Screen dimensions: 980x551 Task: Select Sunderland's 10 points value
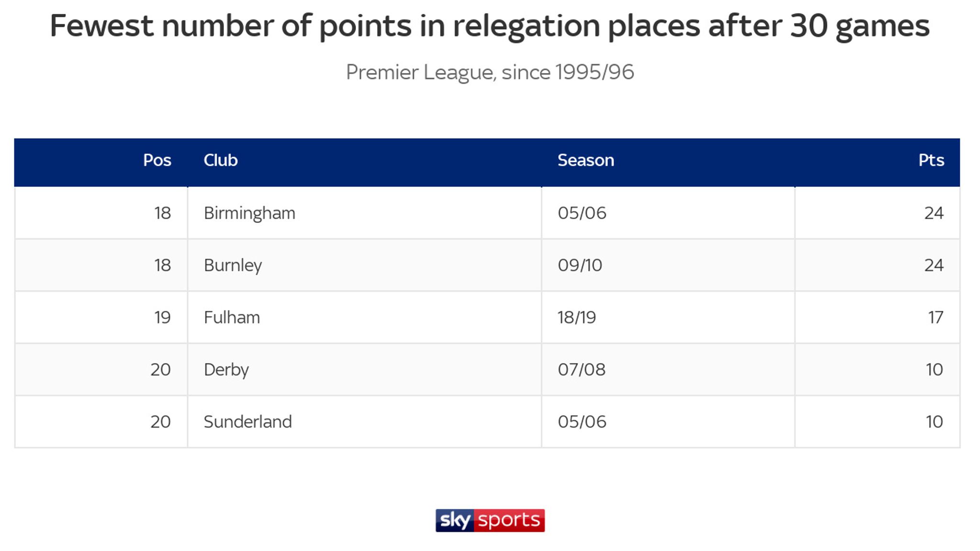(934, 422)
